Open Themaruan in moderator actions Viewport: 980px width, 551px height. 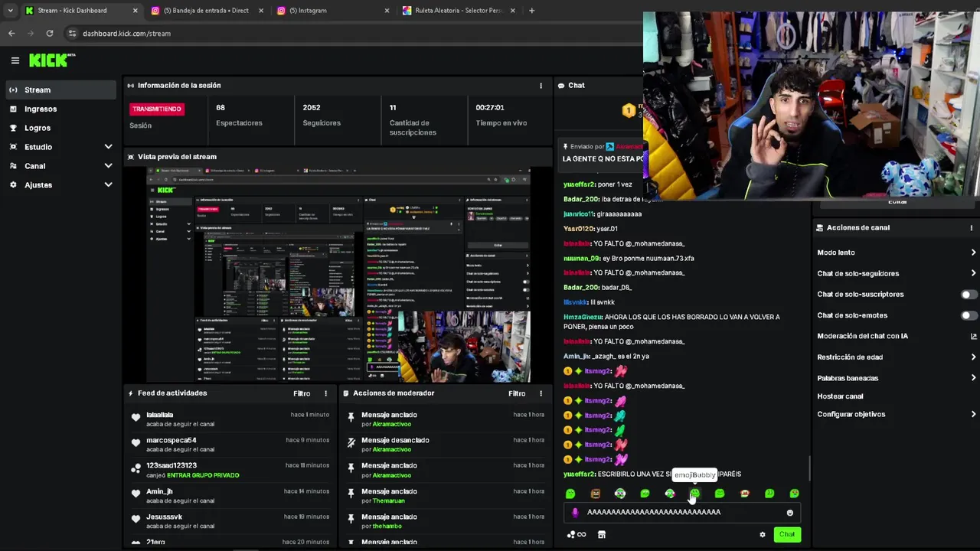point(389,501)
